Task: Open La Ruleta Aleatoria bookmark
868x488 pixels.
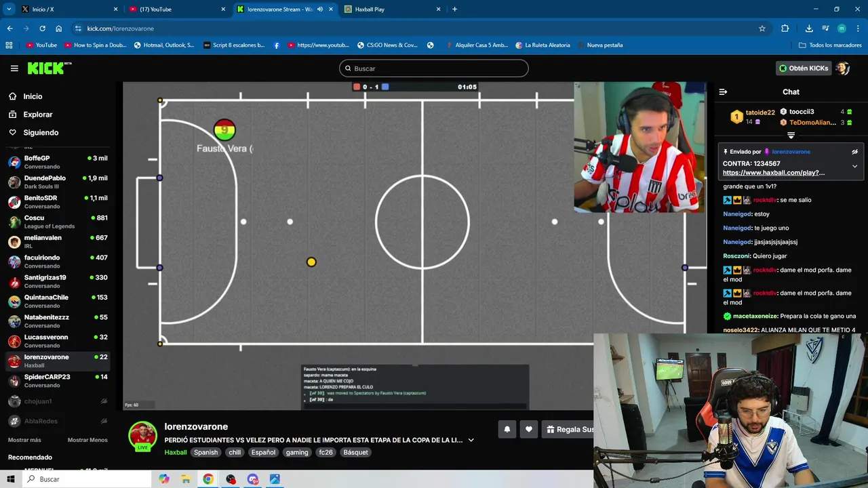Action: (x=542, y=45)
